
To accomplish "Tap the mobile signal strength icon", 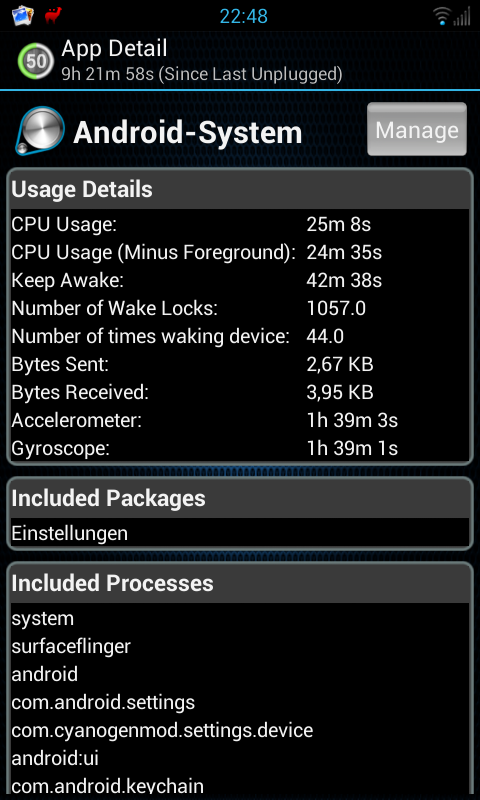I will pos(462,17).
